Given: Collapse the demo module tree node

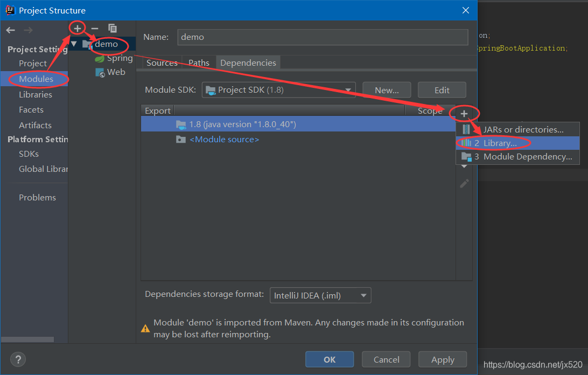Looking at the screenshot, I should coord(74,44).
